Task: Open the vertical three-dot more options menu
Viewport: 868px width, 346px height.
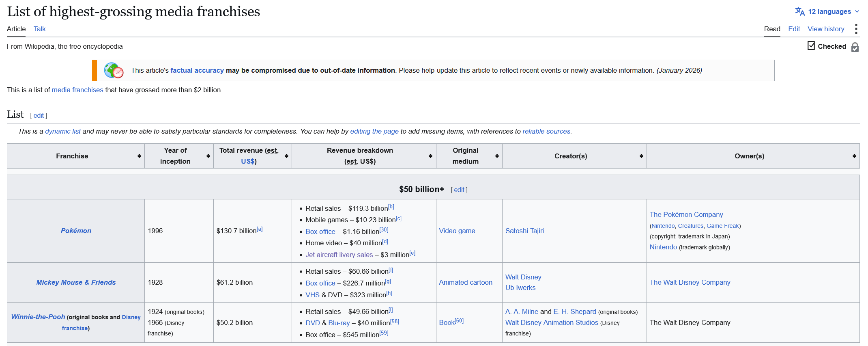Action: point(856,29)
